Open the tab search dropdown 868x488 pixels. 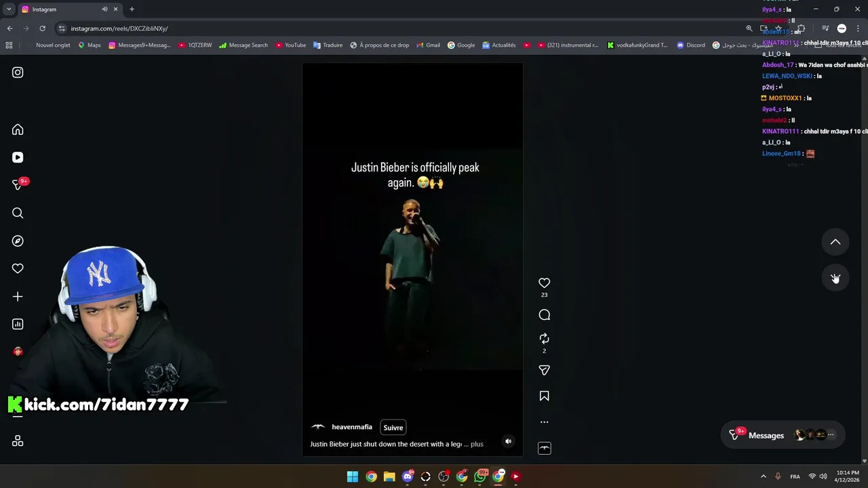(8, 9)
